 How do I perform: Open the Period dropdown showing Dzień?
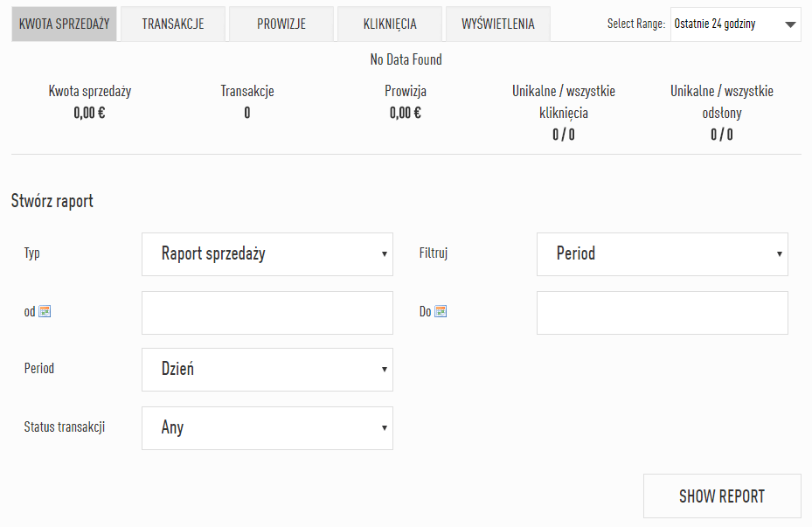pos(267,370)
